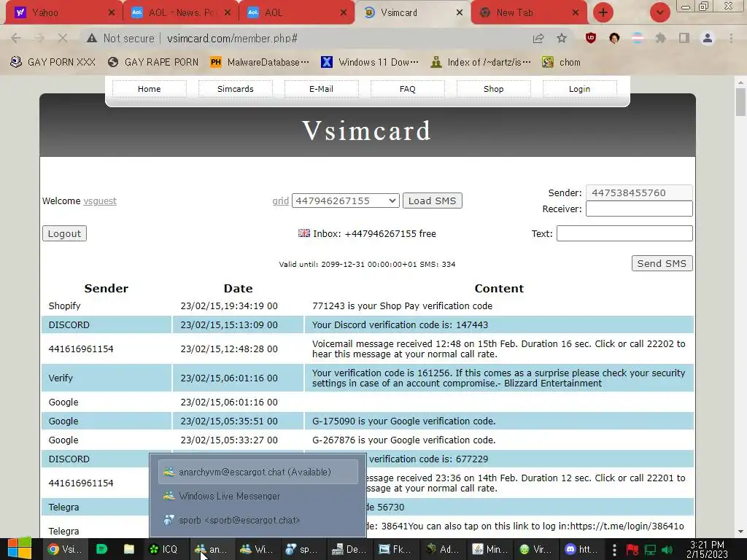The height and width of the screenshot is (560, 747).
Task: Bookmark this page with the star icon
Action: [562, 38]
